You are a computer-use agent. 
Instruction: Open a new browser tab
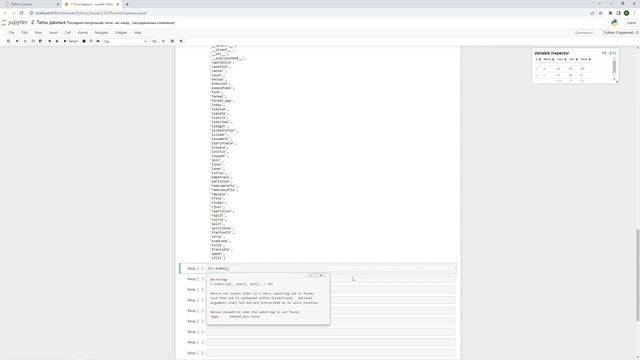coord(127,4)
